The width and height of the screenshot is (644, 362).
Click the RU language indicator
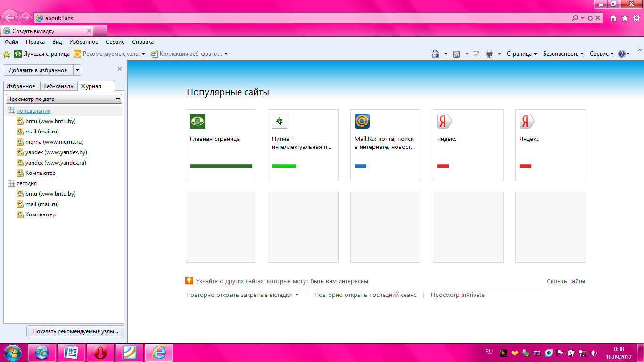pyautogui.click(x=489, y=352)
